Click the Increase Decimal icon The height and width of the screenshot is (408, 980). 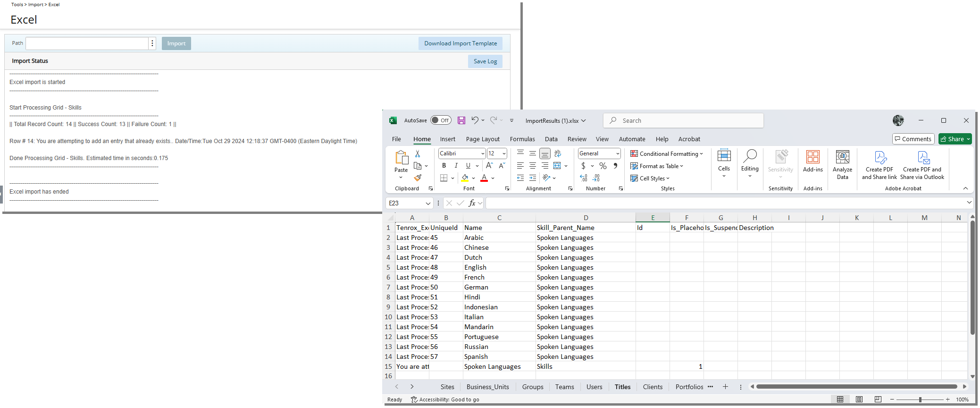[584, 178]
